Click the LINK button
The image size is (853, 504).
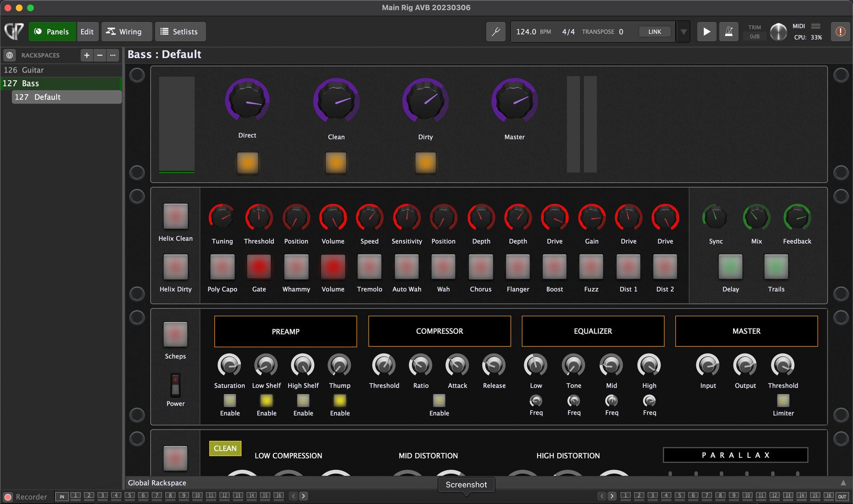coord(654,32)
